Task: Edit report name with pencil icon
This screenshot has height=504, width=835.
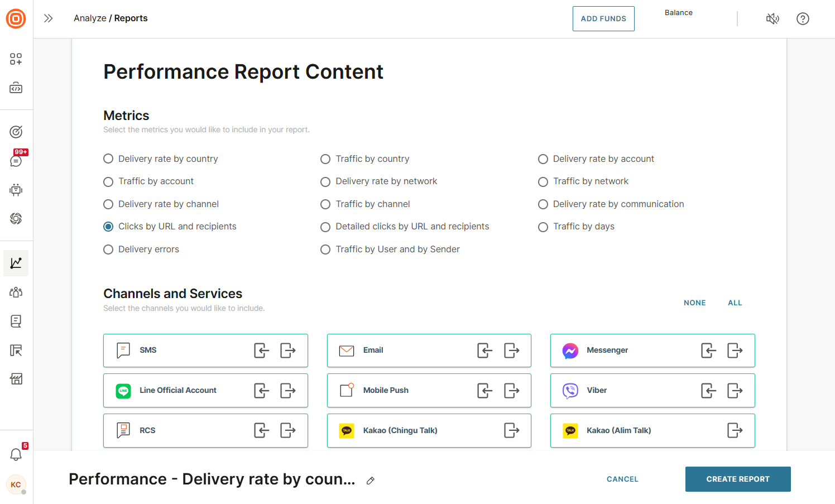Action: pyautogui.click(x=371, y=481)
